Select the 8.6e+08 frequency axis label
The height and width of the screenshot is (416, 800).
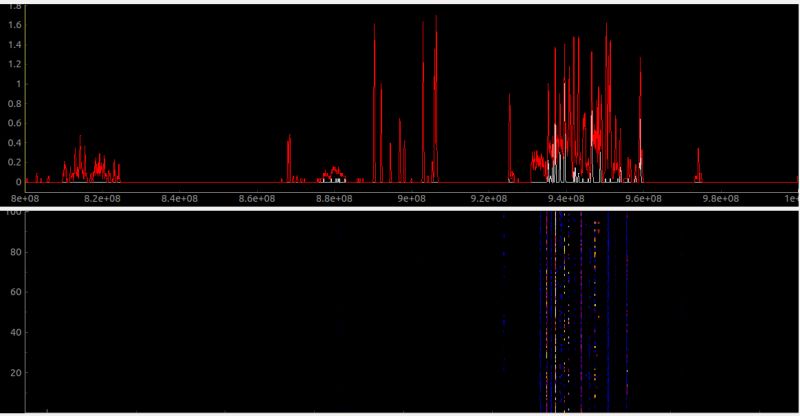pyautogui.click(x=257, y=199)
